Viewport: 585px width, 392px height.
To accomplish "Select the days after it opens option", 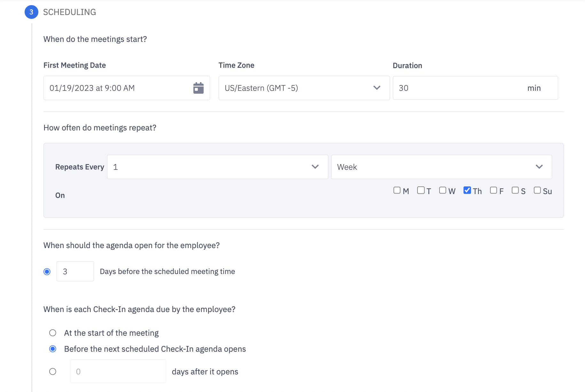I will pos(53,371).
